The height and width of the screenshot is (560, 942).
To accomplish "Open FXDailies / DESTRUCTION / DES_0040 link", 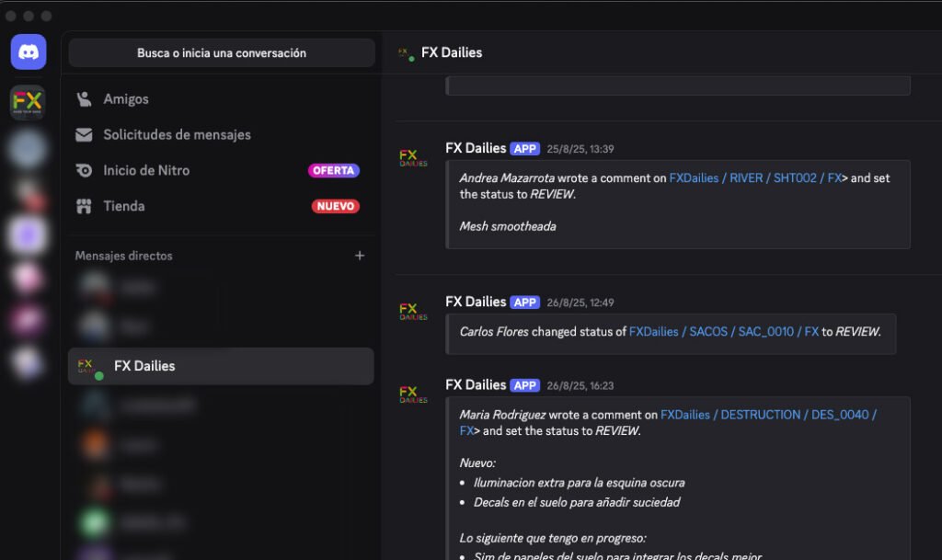I will 768,415.
